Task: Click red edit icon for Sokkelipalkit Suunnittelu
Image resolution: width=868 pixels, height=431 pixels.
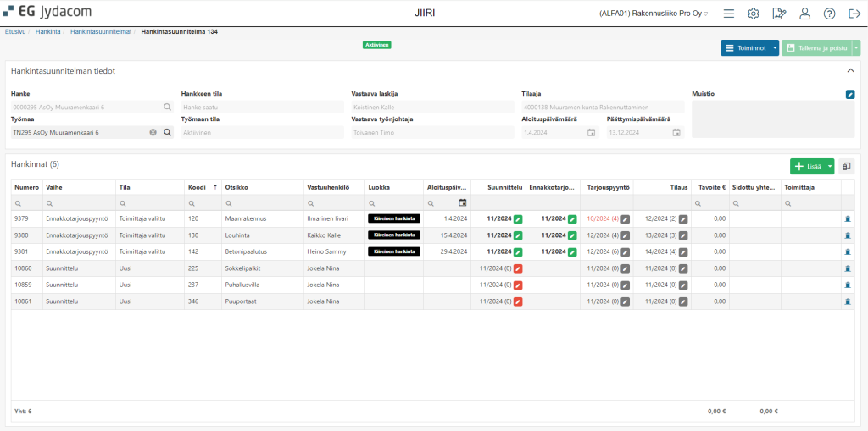Action: pyautogui.click(x=518, y=269)
